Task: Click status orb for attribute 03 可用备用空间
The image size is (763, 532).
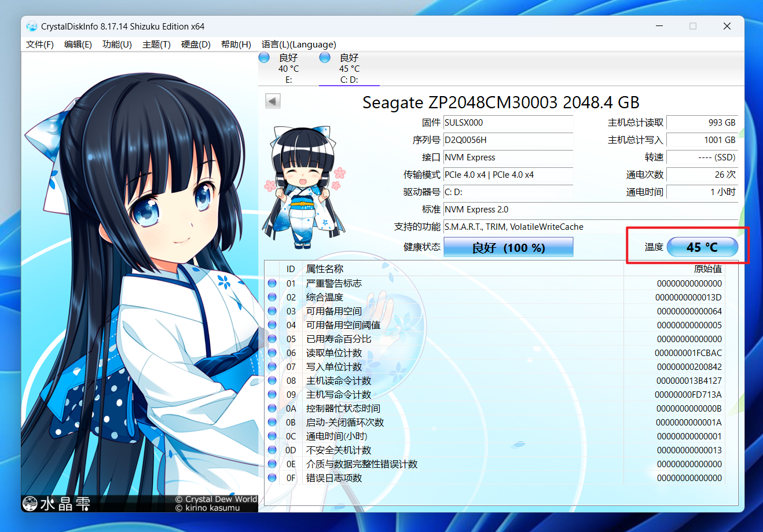Action: pyautogui.click(x=272, y=311)
